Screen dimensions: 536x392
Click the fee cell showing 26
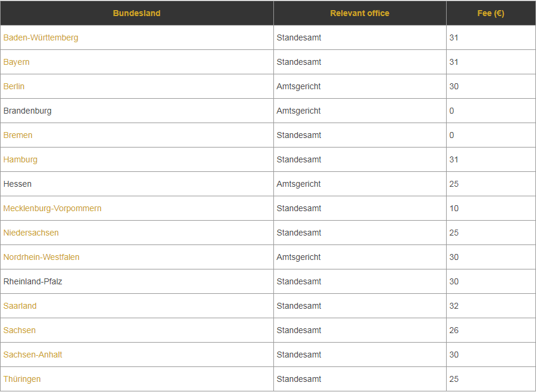[454, 330]
